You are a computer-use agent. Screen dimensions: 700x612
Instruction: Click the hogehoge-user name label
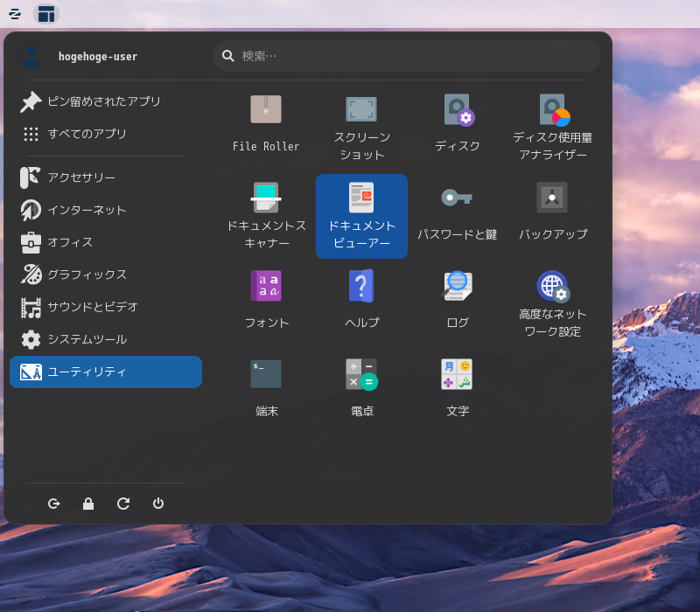pyautogui.click(x=98, y=57)
